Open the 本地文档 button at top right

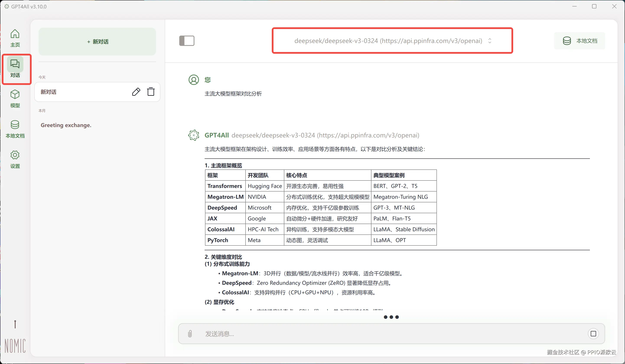coord(580,41)
